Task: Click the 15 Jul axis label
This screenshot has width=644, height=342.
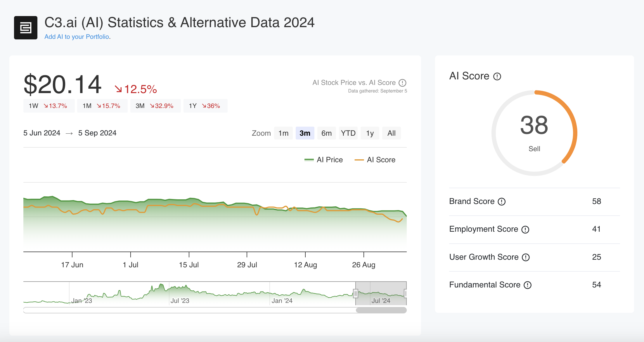Action: [x=189, y=265]
